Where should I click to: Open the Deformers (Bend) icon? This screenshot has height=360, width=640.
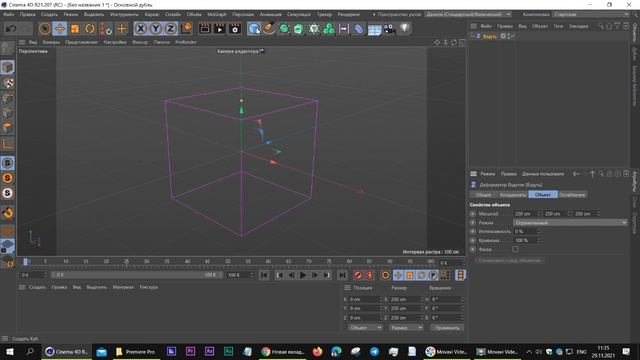point(359,29)
